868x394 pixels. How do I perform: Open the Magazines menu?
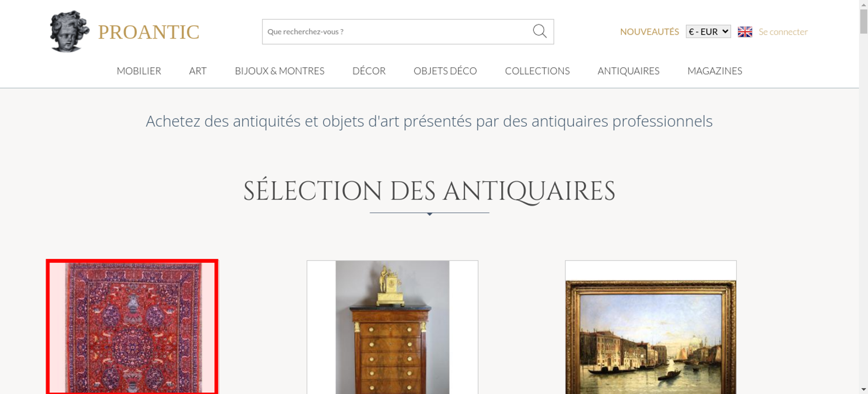715,71
